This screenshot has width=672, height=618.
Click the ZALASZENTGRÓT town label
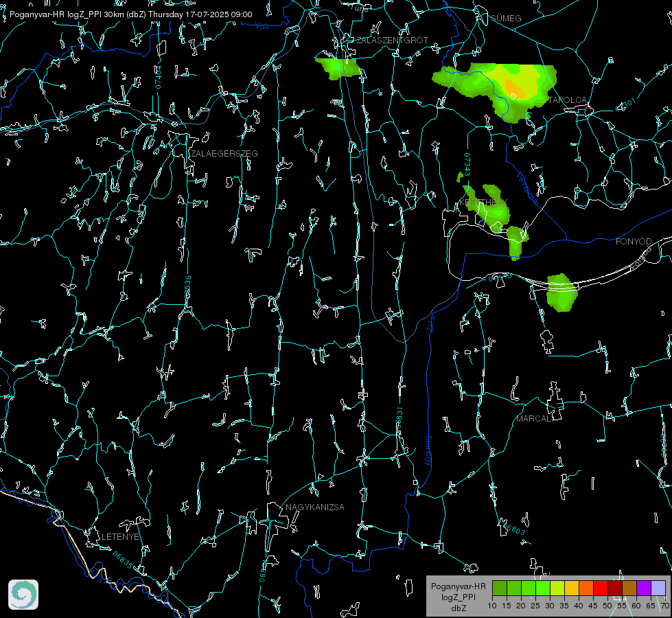(393, 41)
